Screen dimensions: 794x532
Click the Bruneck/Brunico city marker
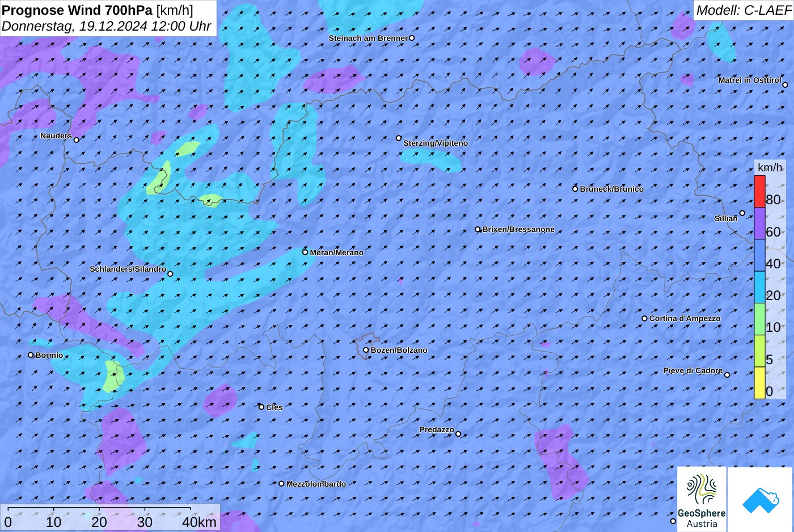click(x=575, y=189)
